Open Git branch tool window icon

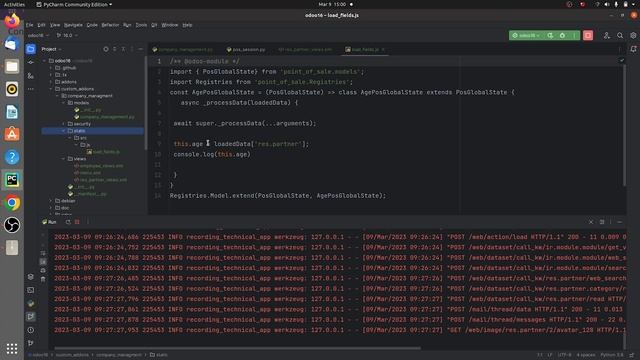point(31,343)
